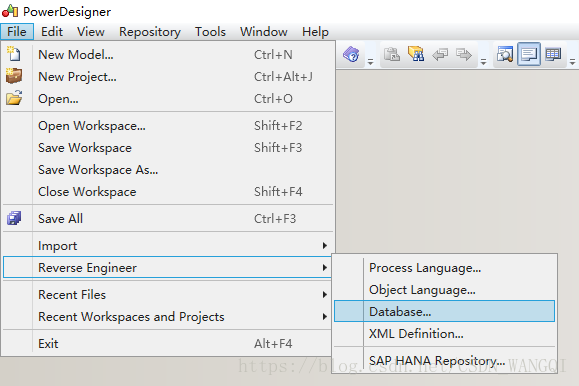This screenshot has width=579, height=386.
Task: Toggle the Result List grid icon
Action: coord(553,54)
